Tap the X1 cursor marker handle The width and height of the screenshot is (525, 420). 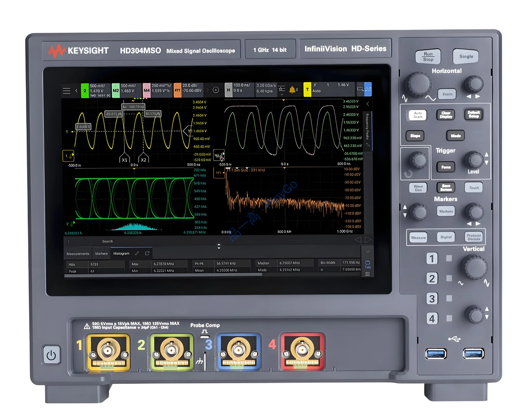click(x=125, y=158)
